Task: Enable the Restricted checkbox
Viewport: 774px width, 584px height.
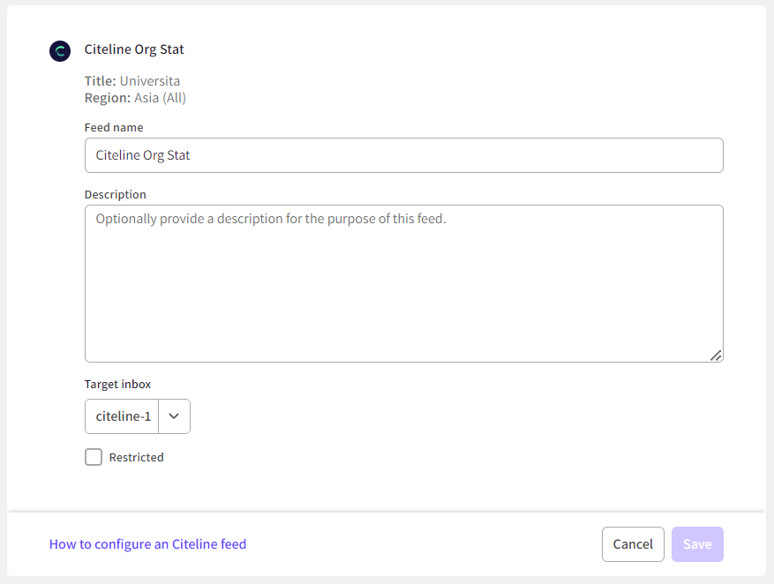Action: click(93, 457)
